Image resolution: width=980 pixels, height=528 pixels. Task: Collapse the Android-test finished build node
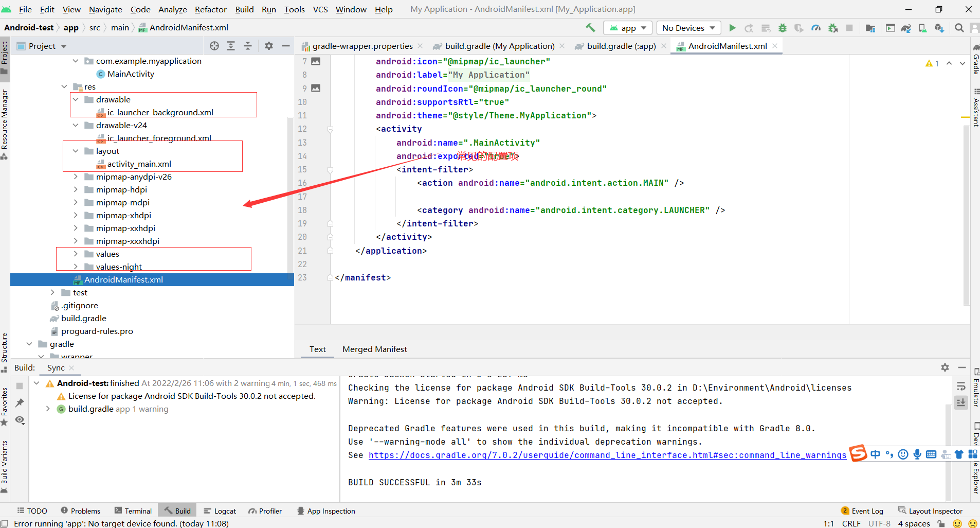(37, 383)
